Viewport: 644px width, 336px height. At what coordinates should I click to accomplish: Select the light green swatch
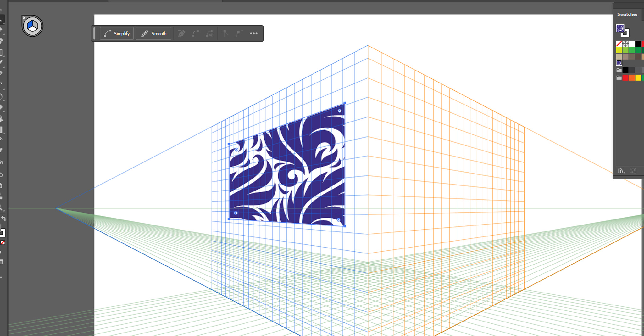(625, 50)
